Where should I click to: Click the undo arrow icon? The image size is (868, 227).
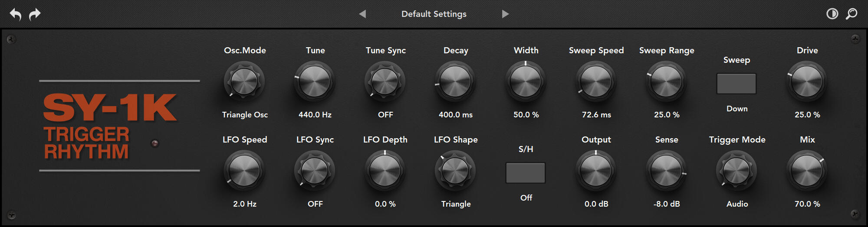click(16, 14)
